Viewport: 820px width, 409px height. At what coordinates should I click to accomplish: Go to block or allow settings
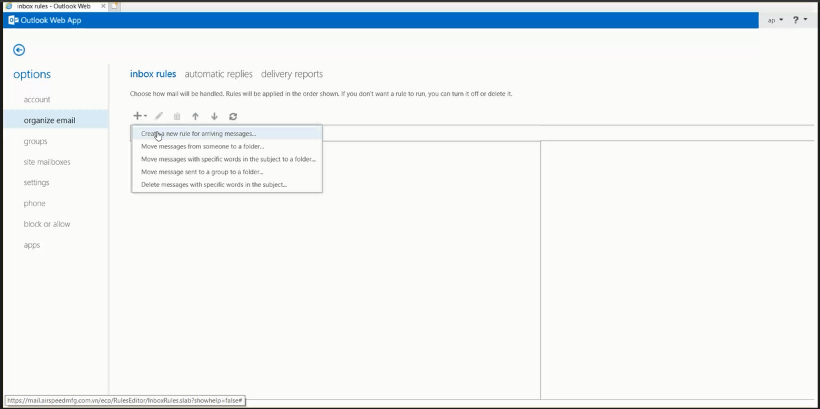coord(47,224)
